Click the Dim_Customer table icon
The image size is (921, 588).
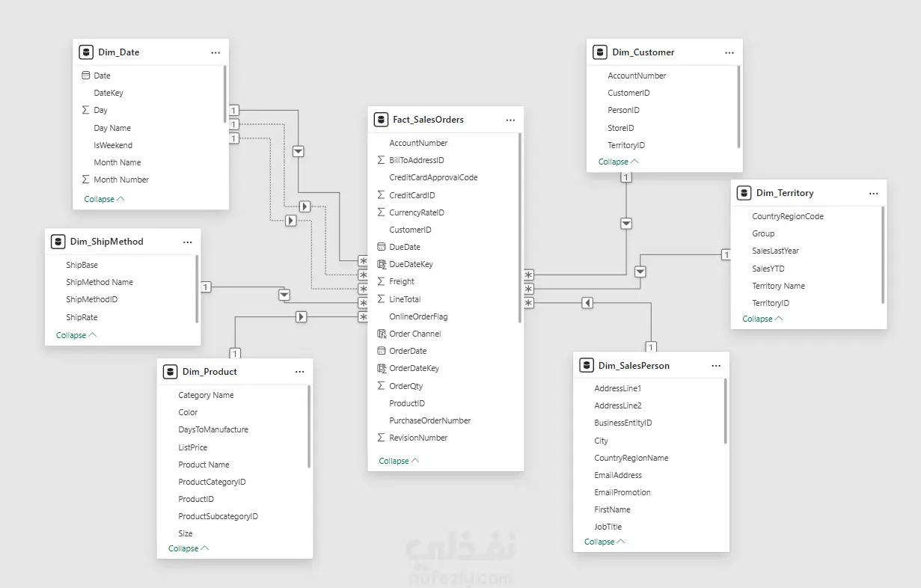coord(600,52)
